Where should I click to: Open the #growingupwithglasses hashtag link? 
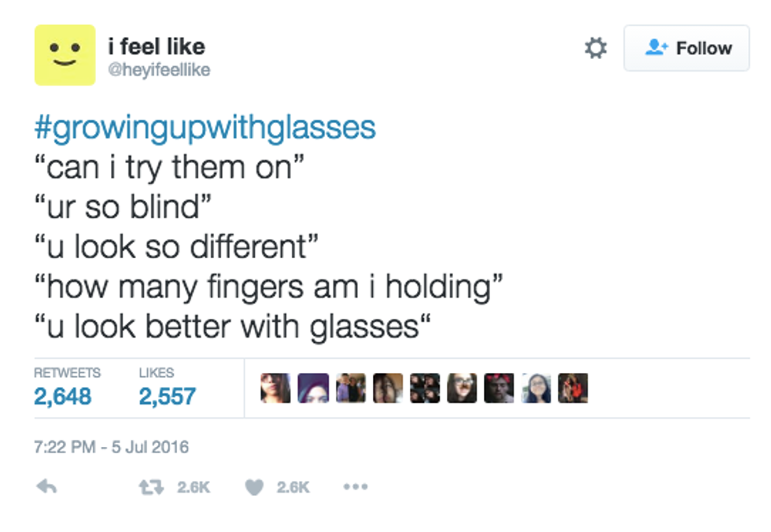[x=205, y=127]
